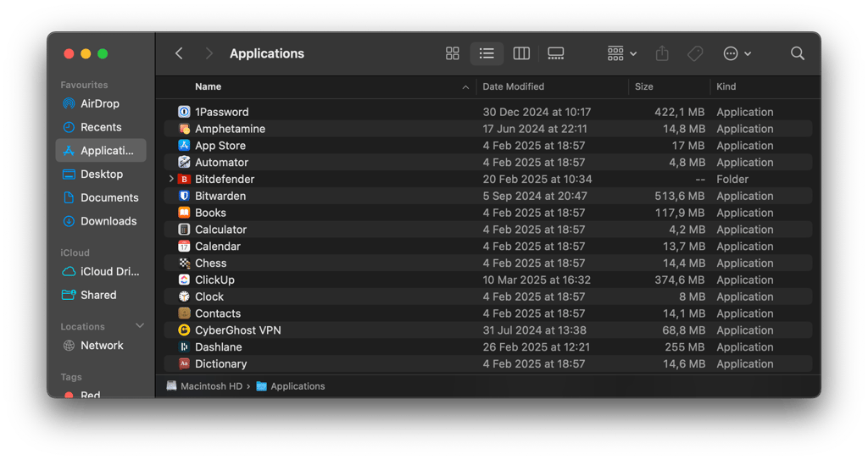The image size is (868, 460).
Task: Select the Books app icon
Action: pyautogui.click(x=184, y=213)
